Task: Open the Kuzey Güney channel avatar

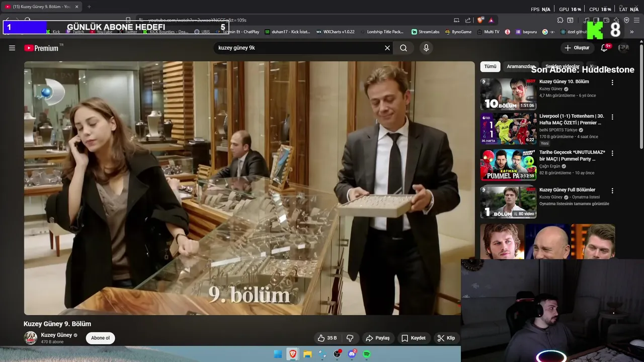Action: [x=31, y=338]
